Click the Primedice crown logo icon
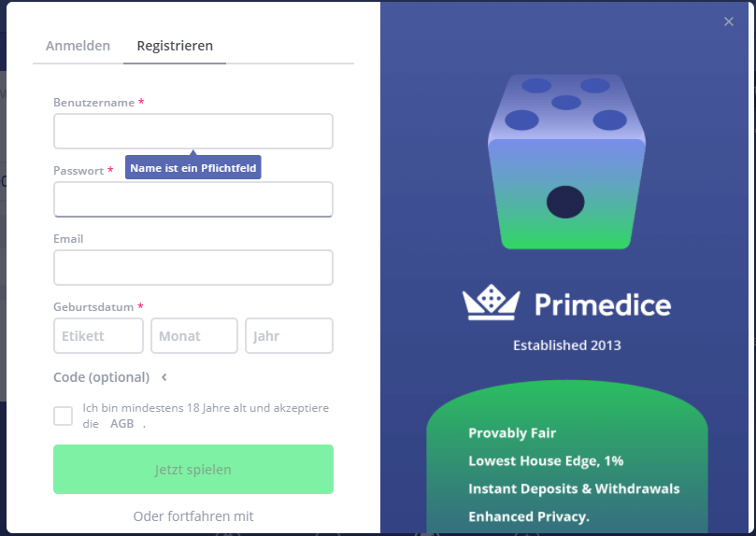Image resolution: width=756 pixels, height=536 pixels. [x=491, y=303]
